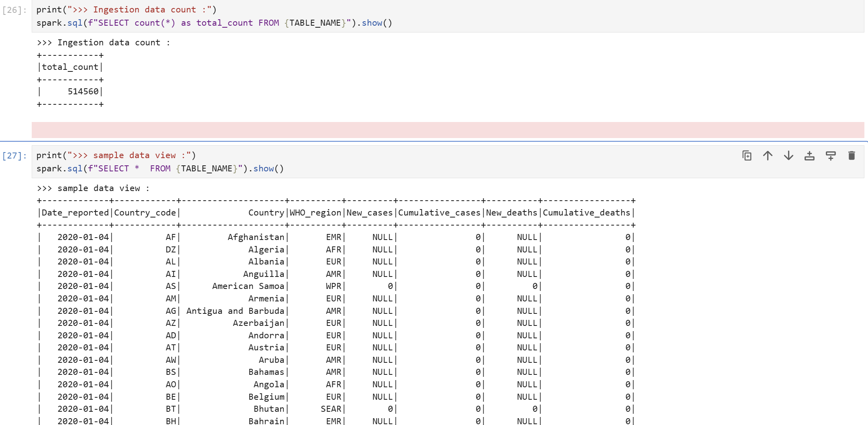Select cell 26 by its [26] prompt
Image resolution: width=868 pixels, height=425 pixels.
pyautogui.click(x=14, y=10)
